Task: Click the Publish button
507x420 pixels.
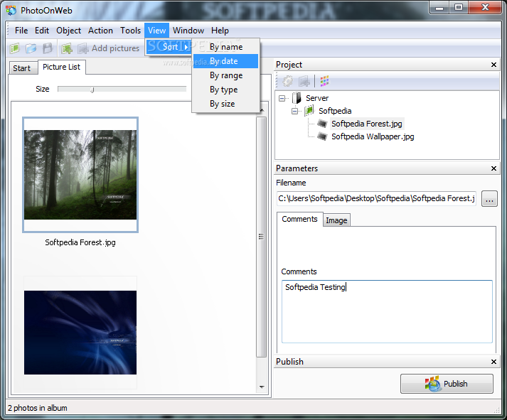Action: coord(447,384)
